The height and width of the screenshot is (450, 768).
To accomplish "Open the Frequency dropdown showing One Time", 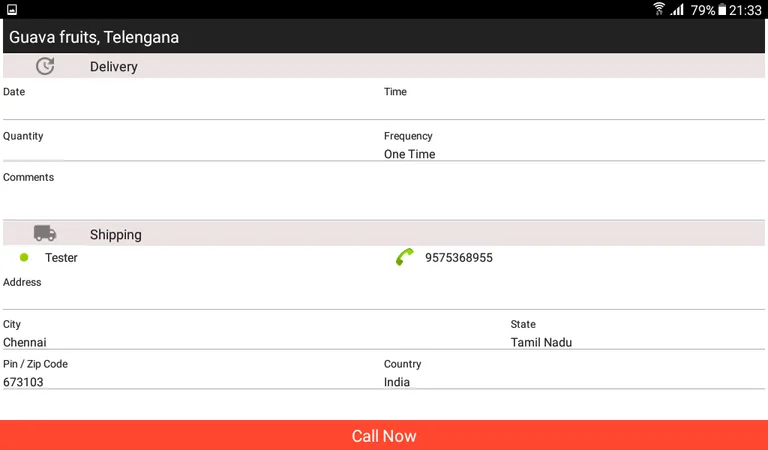I will tap(572, 154).
